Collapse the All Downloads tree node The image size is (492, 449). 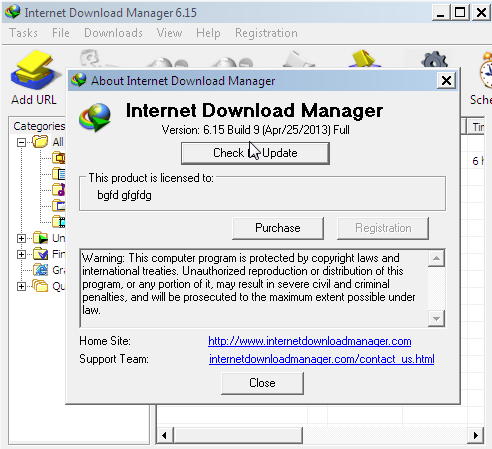[x=21, y=143]
